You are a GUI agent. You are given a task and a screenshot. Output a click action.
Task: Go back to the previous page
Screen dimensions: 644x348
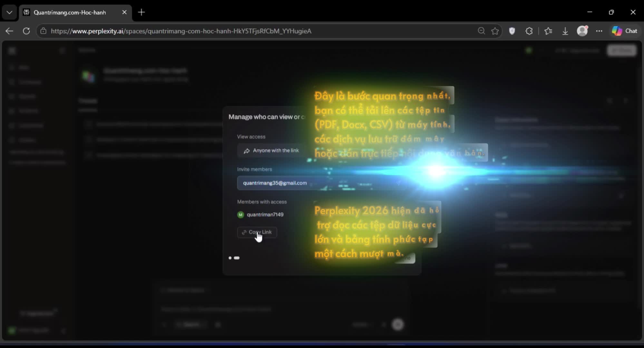(x=9, y=31)
